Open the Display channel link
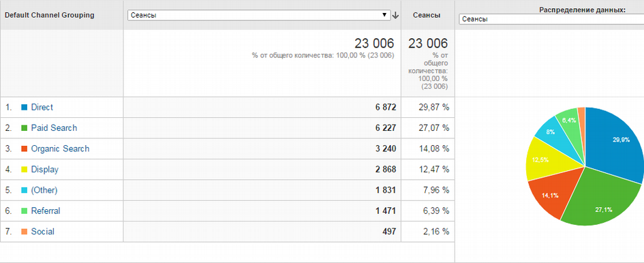 coord(45,169)
